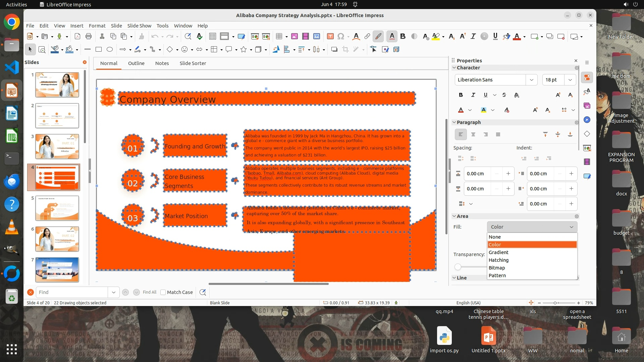The image size is (644, 362).
Task: Choose Gradient from the Fill list
Action: (x=498, y=252)
